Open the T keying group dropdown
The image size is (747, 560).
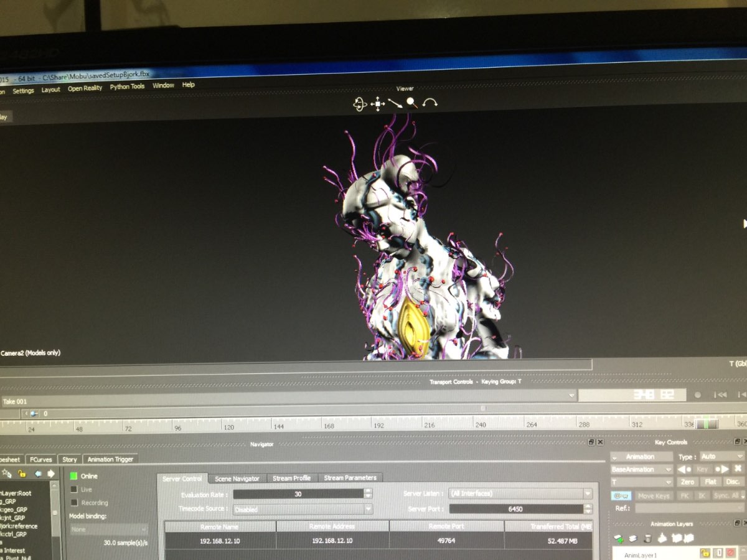(641, 482)
